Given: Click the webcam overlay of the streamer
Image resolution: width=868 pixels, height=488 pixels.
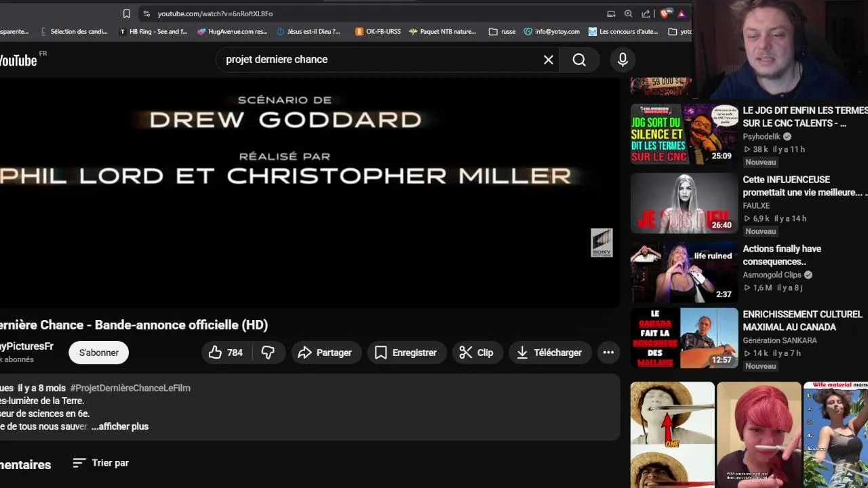Looking at the screenshot, I should [781, 50].
